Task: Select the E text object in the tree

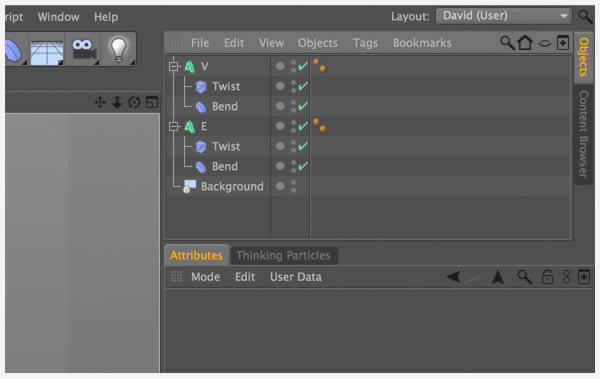Action: 204,126
